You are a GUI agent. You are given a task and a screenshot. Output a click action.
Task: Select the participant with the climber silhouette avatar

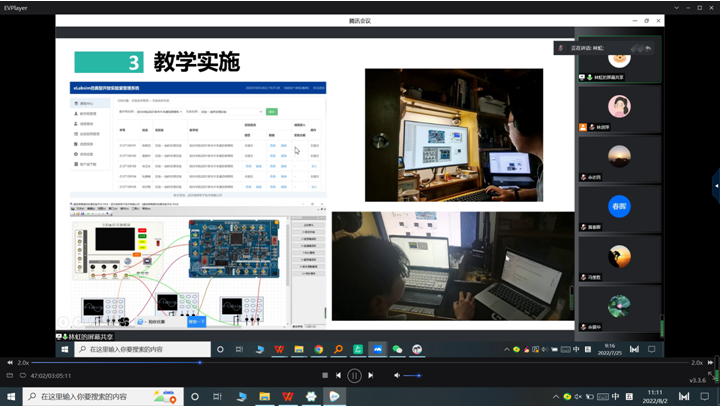619,259
